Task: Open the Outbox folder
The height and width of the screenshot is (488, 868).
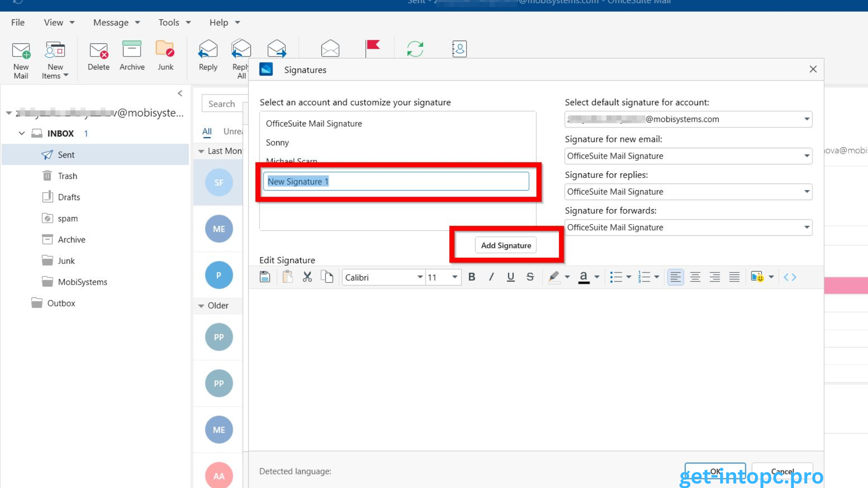Action: coord(61,304)
